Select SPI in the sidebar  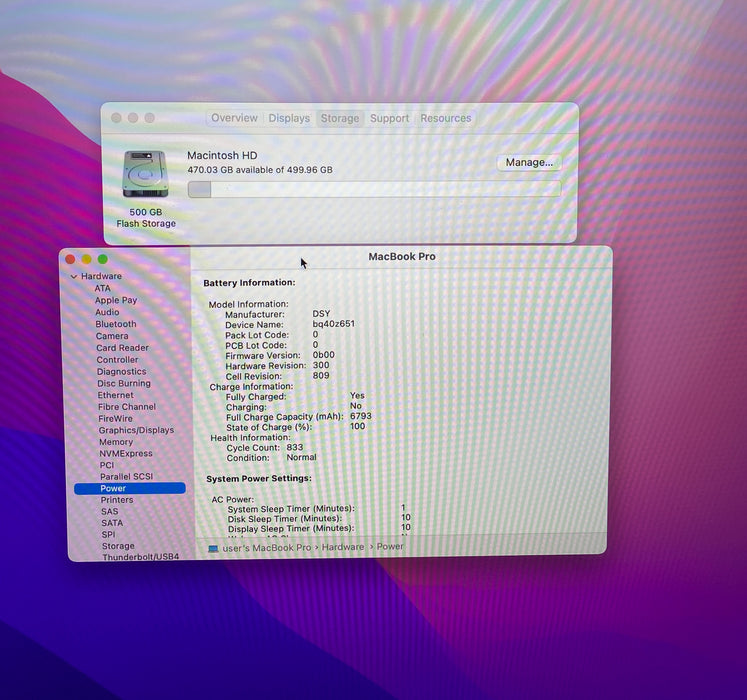click(x=108, y=535)
